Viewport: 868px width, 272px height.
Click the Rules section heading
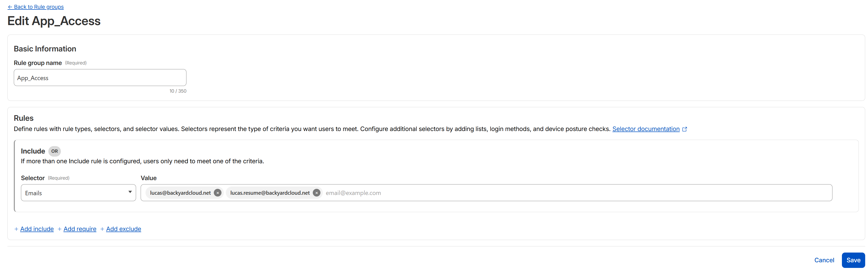(x=24, y=118)
